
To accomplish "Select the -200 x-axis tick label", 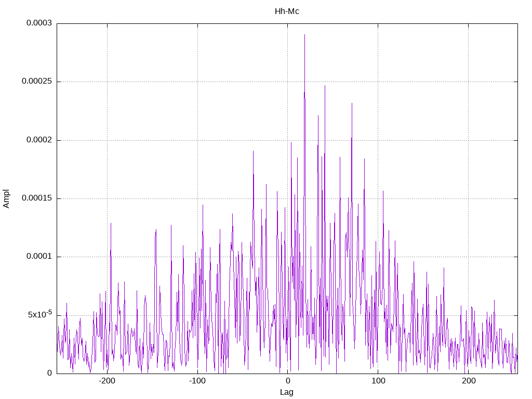I will (x=107, y=381).
